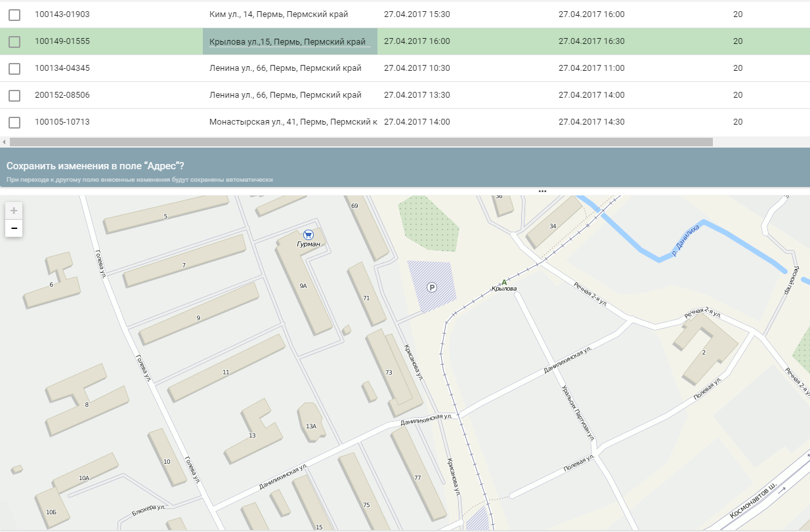Tick checkbox for order 100149-01555

(14, 41)
